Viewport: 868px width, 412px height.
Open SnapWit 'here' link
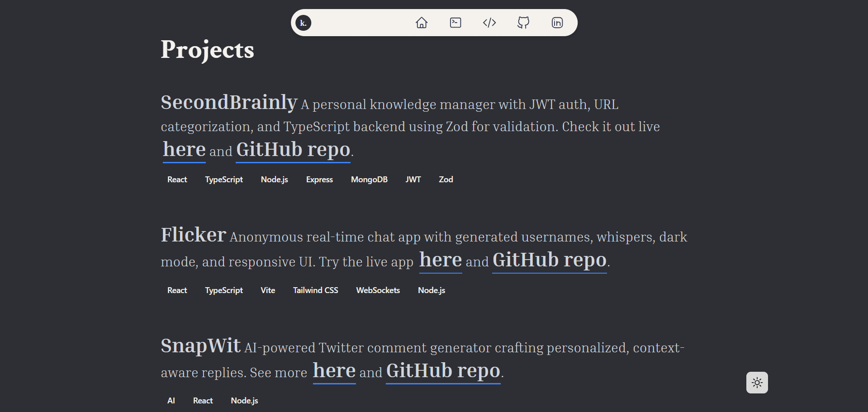334,371
